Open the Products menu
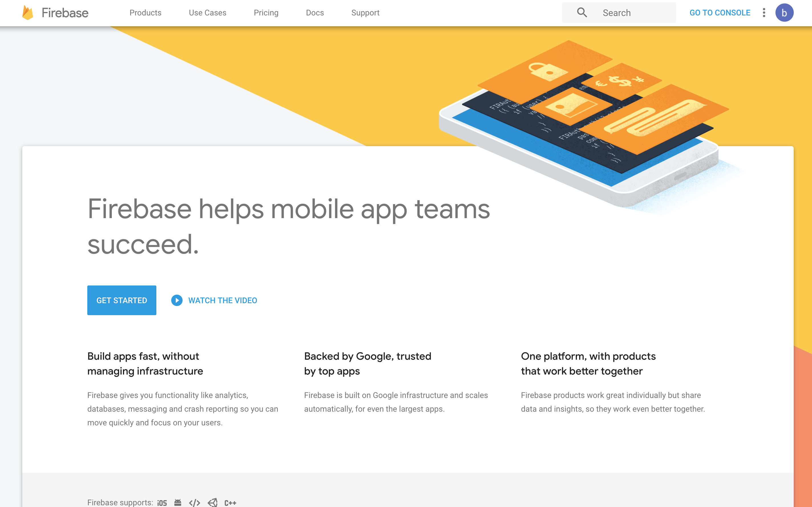The height and width of the screenshot is (507, 812). click(145, 13)
